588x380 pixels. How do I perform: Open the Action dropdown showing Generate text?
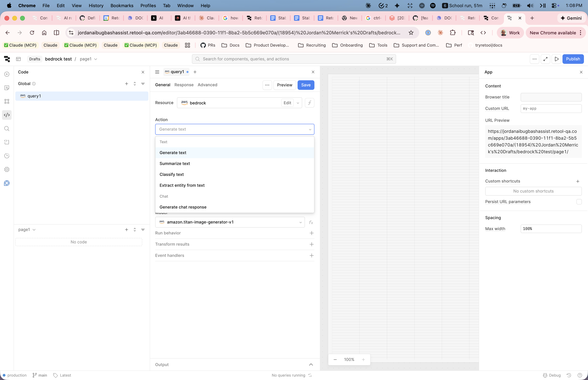[x=234, y=129]
